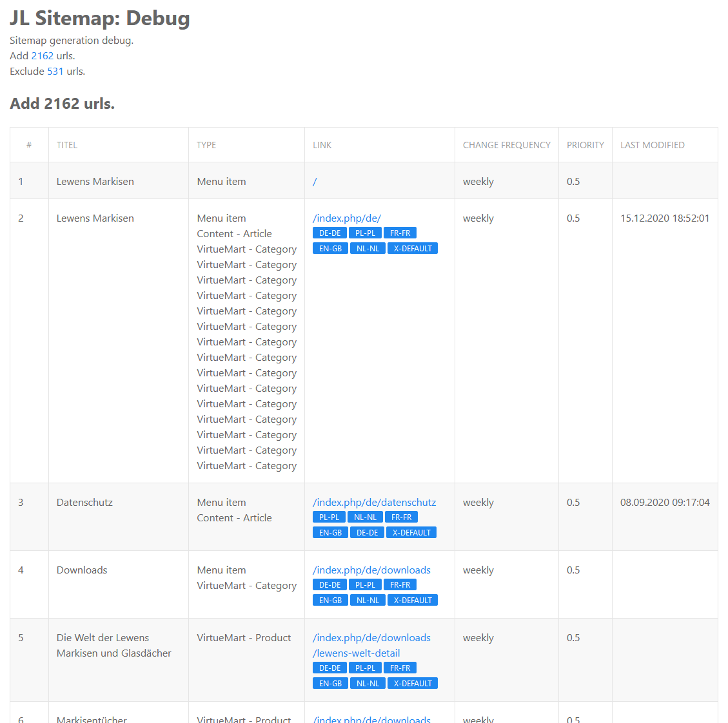Click the PL-PL badge in the Datenschutz row
The image size is (728, 723).
pyautogui.click(x=329, y=517)
